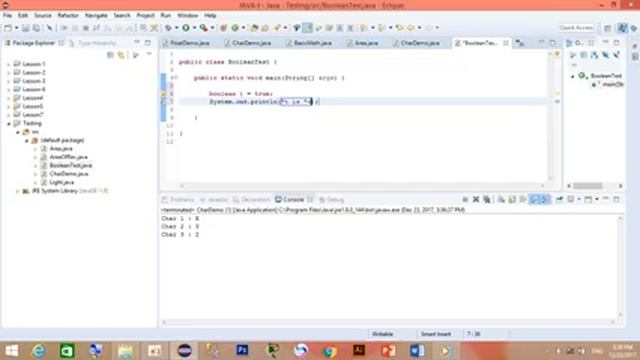
Task: Click the Debug bug toolbar icon
Action: tap(168, 28)
